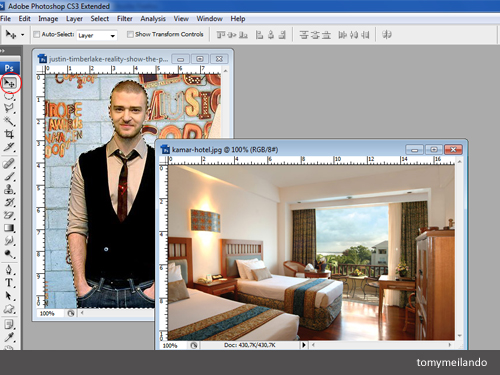This screenshot has height=375, width=500.
Task: Click Align Top Edges in options bar
Action: pyautogui.click(x=221, y=34)
